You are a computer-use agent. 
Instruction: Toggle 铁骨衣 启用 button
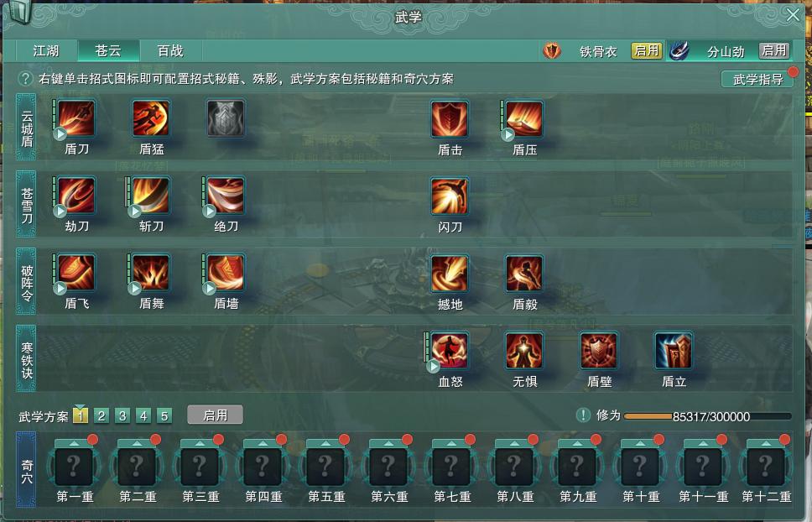(x=646, y=50)
